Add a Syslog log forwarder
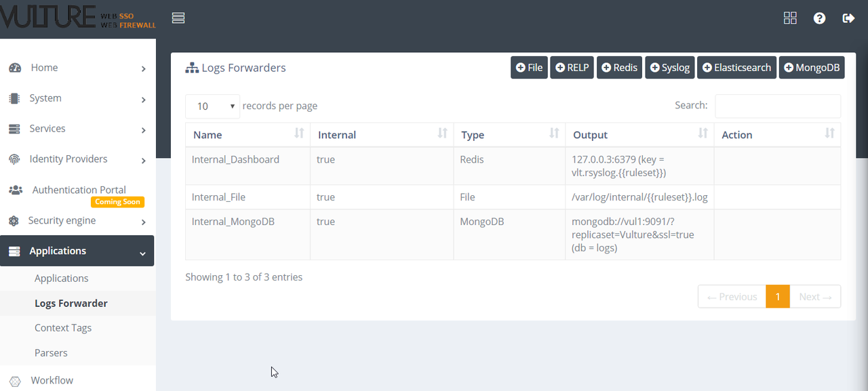The width and height of the screenshot is (868, 391). pyautogui.click(x=670, y=68)
